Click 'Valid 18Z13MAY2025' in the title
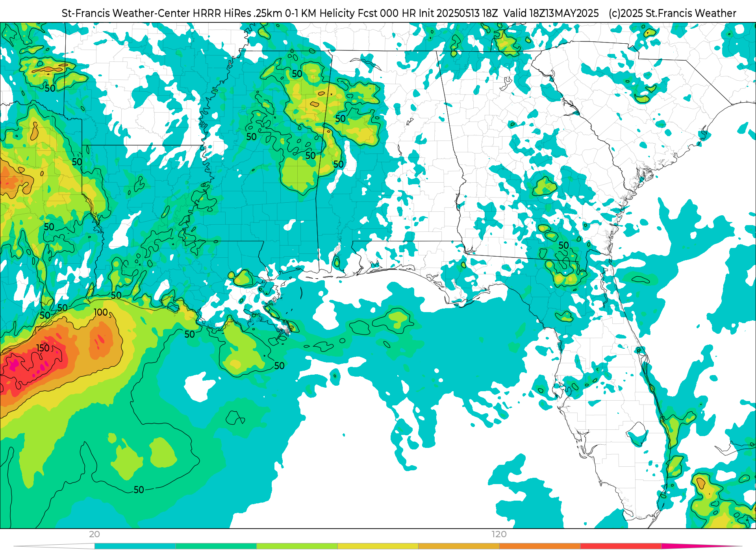Viewport: 756px width, 551px height. coord(551,13)
